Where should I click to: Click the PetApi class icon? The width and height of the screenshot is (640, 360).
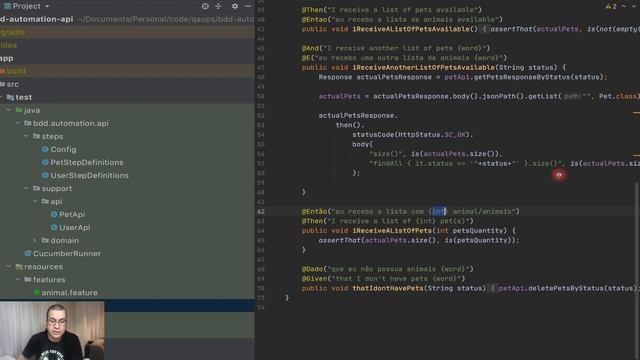pyautogui.click(x=54, y=215)
